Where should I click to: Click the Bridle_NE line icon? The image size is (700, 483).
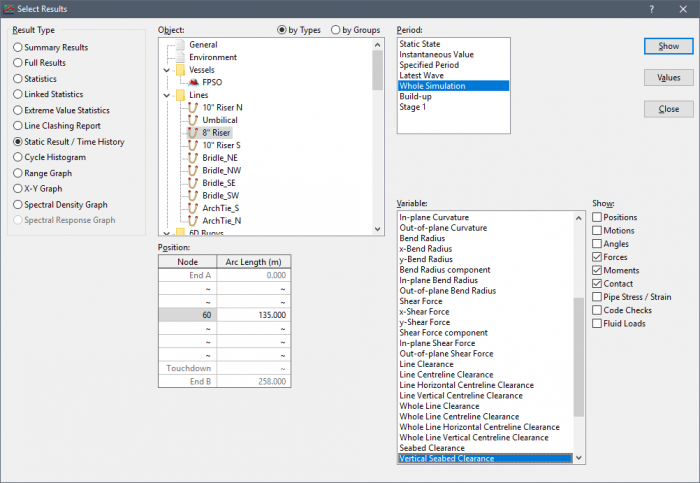[x=193, y=158]
